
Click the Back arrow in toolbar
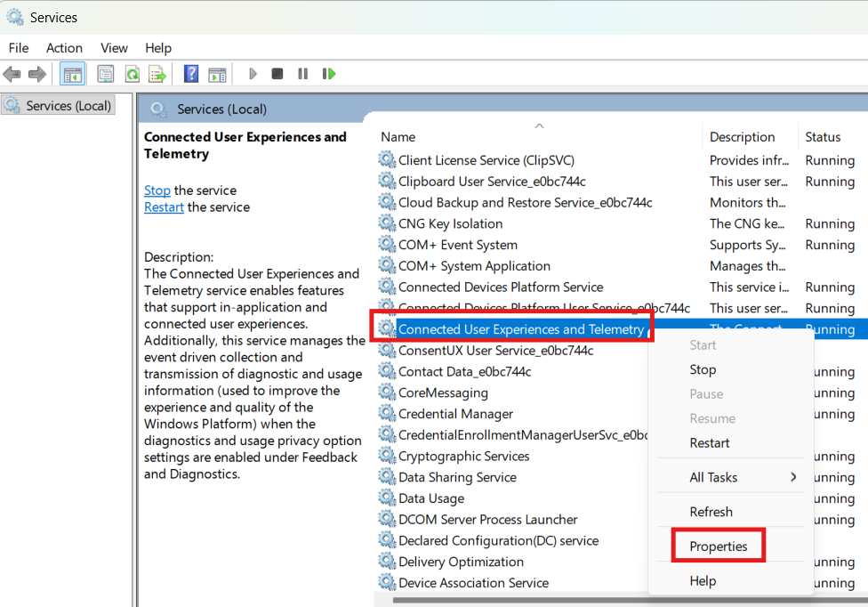click(x=12, y=74)
